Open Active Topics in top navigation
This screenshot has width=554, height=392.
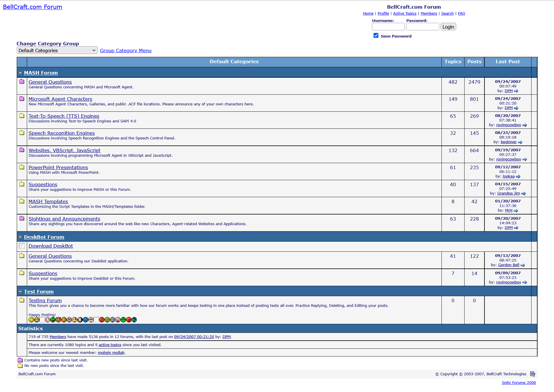coord(405,14)
